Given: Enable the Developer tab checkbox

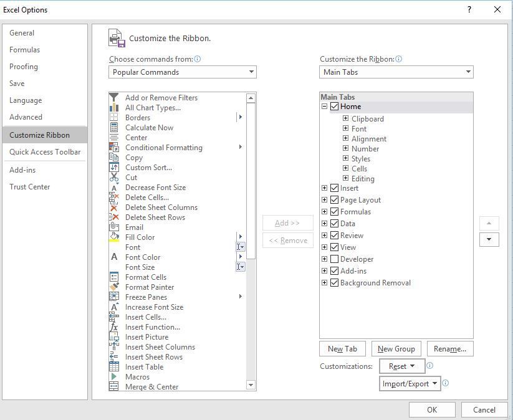Looking at the screenshot, I should click(x=334, y=259).
